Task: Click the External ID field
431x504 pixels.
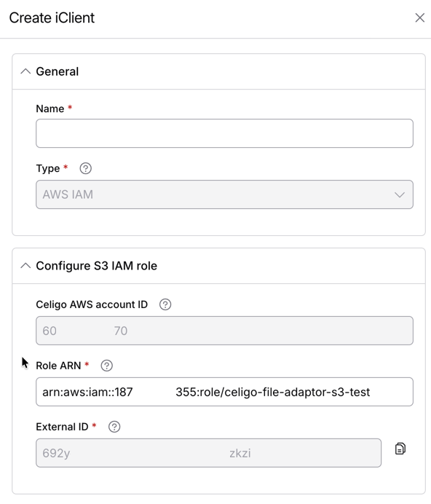Action: [x=209, y=453]
